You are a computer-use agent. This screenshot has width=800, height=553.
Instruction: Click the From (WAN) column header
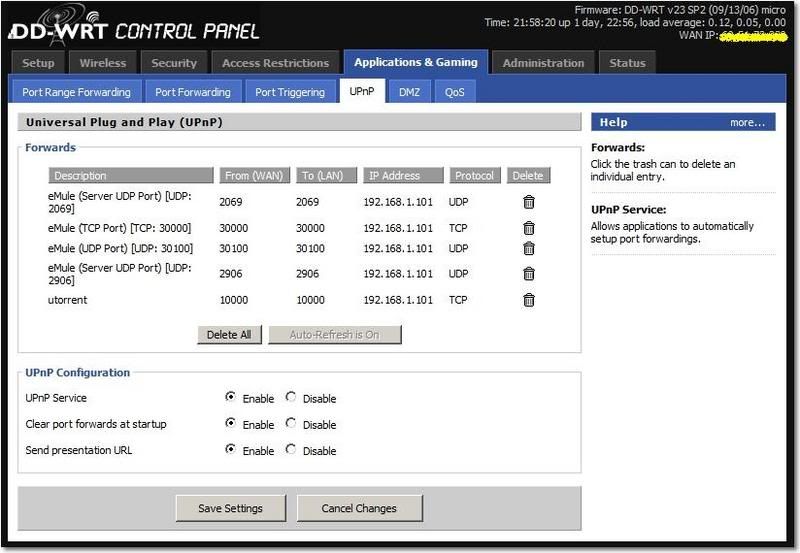pyautogui.click(x=254, y=175)
